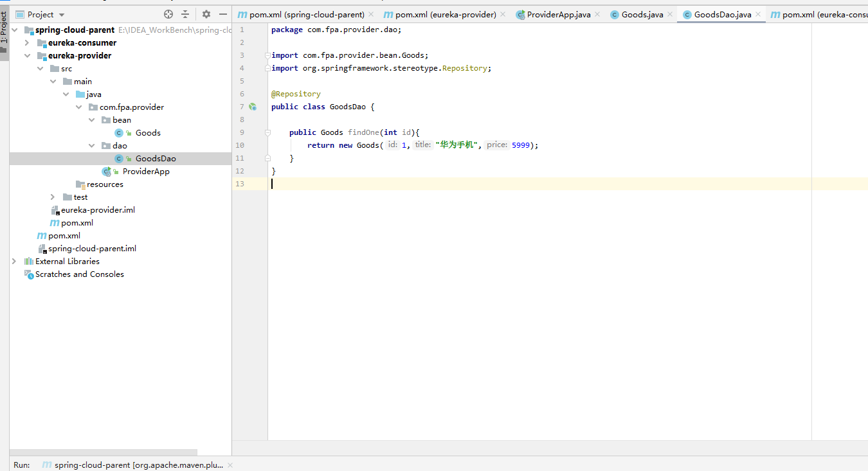This screenshot has width=868, height=471.
Task: Collapse the dao package
Action: pos(91,146)
